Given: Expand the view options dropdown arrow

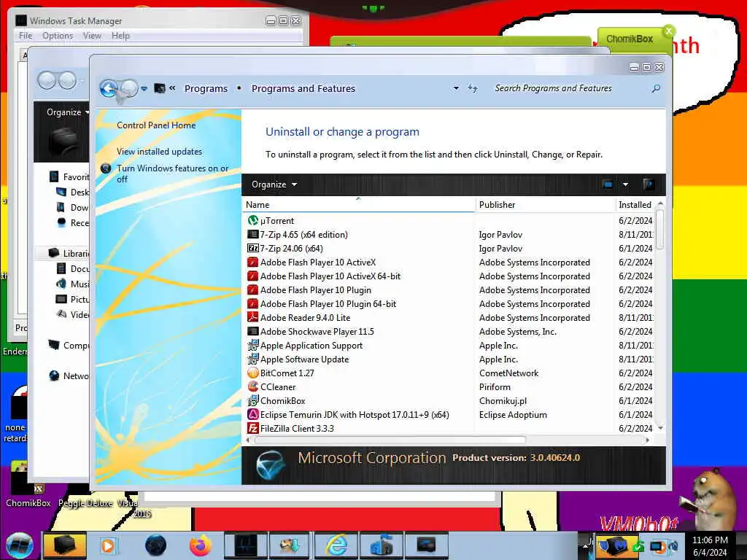Looking at the screenshot, I should coord(625,184).
